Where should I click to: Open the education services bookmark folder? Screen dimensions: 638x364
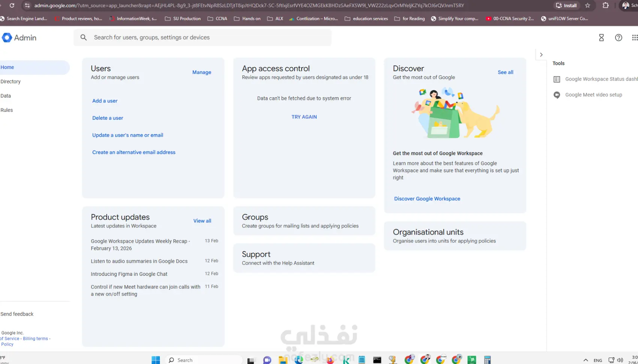point(366,18)
